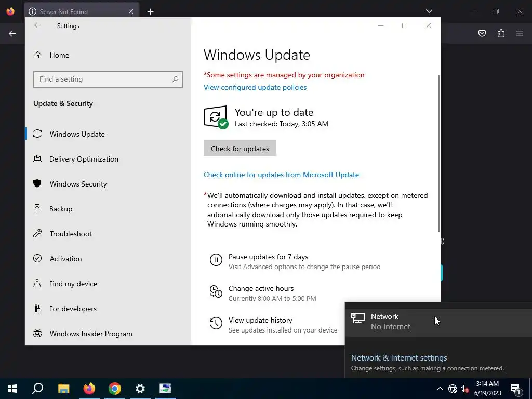Click the Settings back arrow
Screen dimensions: 532x399
tap(37, 25)
